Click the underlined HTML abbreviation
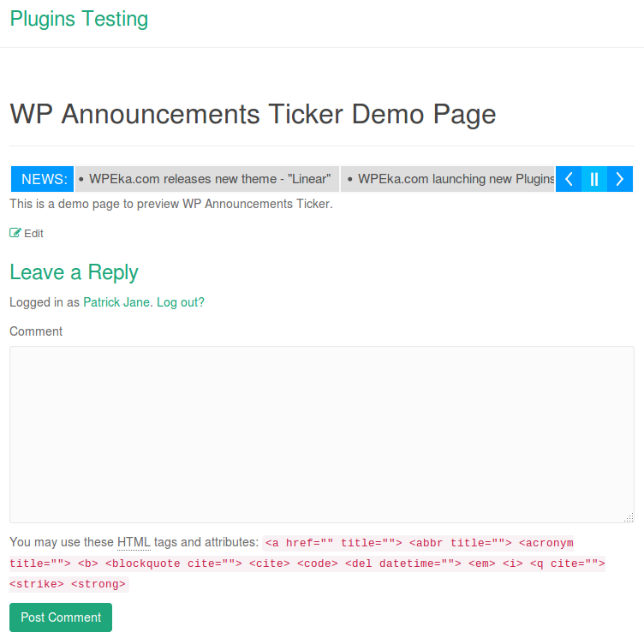This screenshot has height=644, width=644. tap(134, 542)
